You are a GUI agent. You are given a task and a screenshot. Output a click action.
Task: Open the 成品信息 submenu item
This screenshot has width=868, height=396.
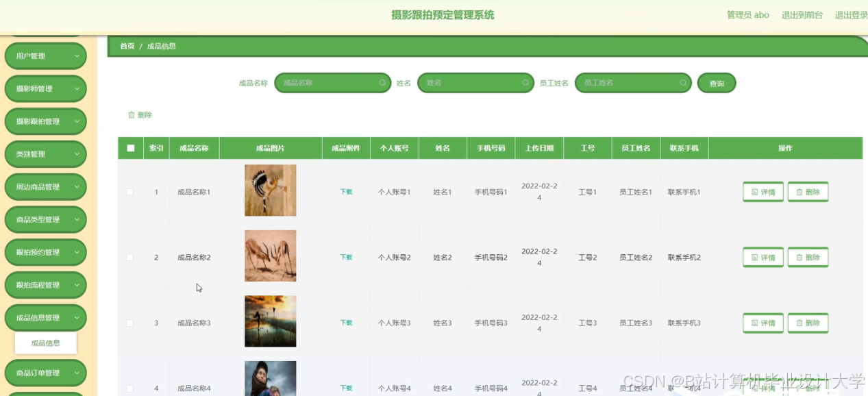point(46,343)
